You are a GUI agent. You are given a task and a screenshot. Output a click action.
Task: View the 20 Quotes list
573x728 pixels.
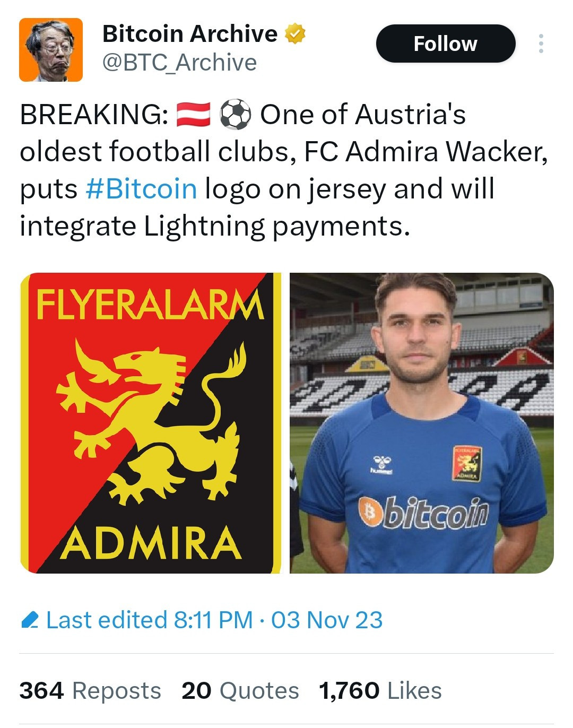[x=240, y=690]
